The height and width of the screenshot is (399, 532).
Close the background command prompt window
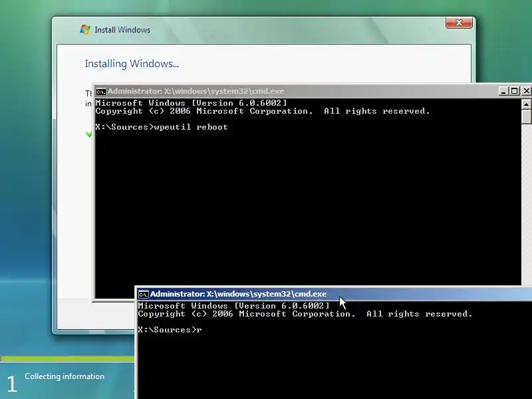point(526,91)
